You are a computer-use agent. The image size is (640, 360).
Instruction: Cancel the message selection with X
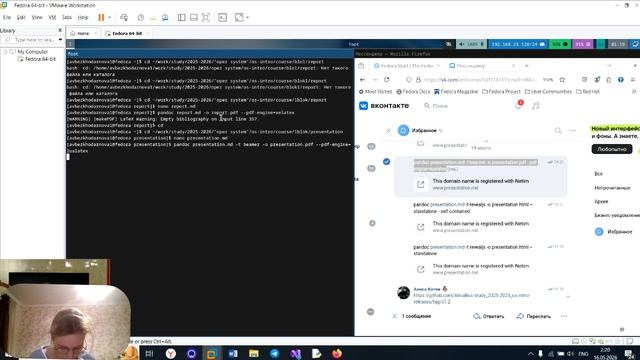pos(394,316)
